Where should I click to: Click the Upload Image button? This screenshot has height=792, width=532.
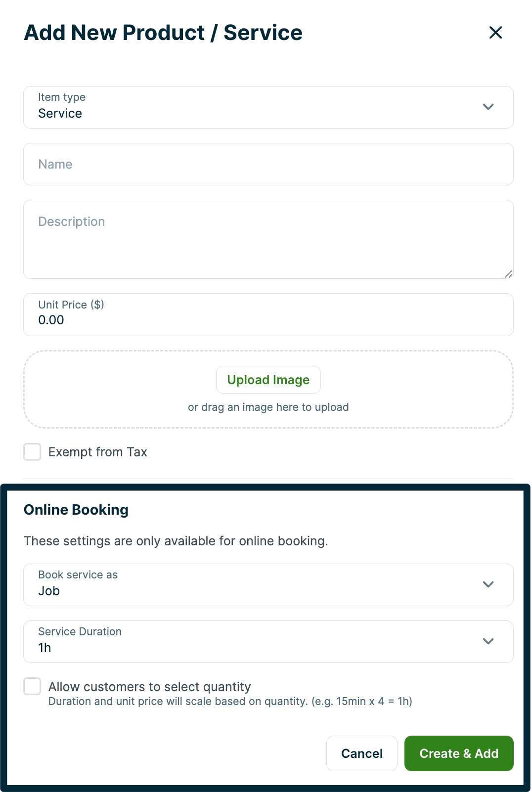[268, 380]
